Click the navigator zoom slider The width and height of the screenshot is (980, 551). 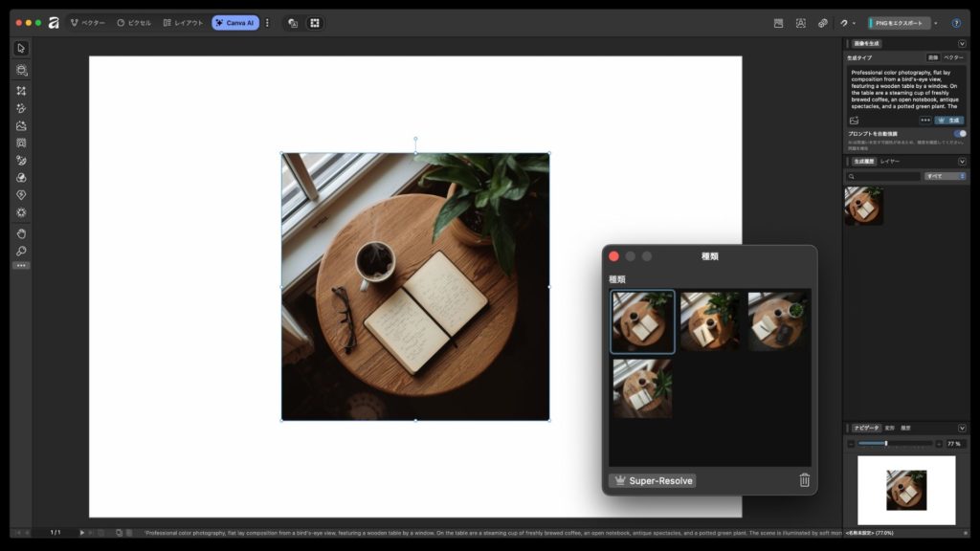pos(885,444)
